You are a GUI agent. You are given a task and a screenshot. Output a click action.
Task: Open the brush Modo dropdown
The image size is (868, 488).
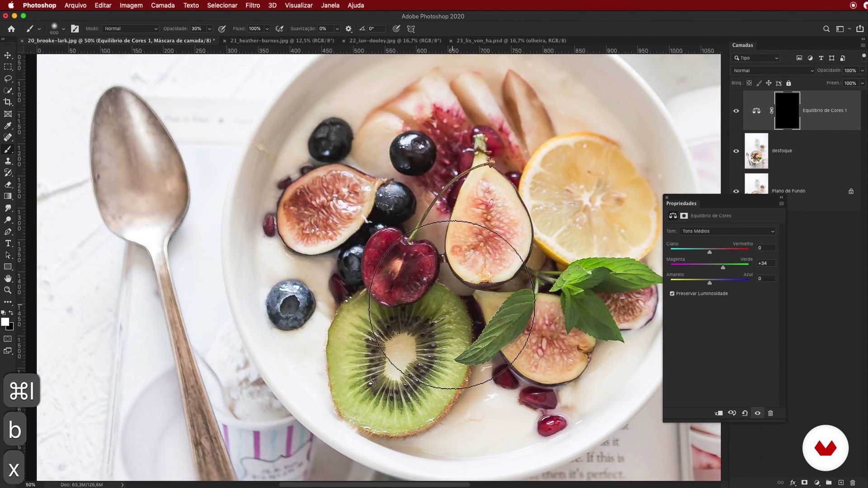(x=131, y=28)
